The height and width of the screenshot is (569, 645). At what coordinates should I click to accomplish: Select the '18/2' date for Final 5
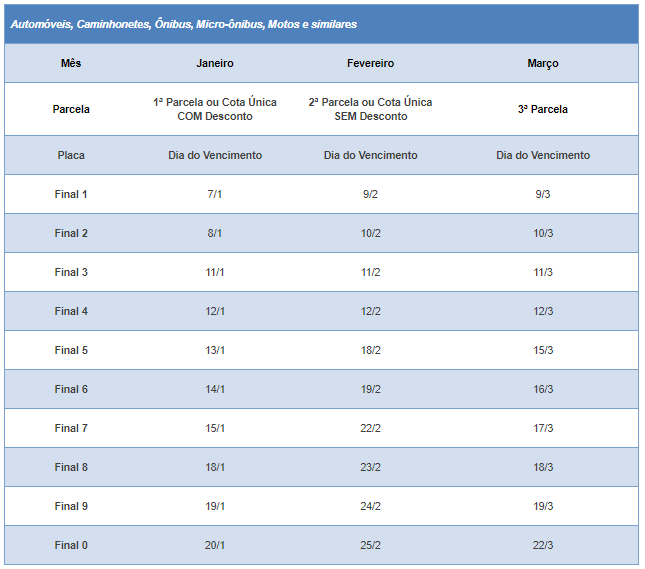[371, 350]
